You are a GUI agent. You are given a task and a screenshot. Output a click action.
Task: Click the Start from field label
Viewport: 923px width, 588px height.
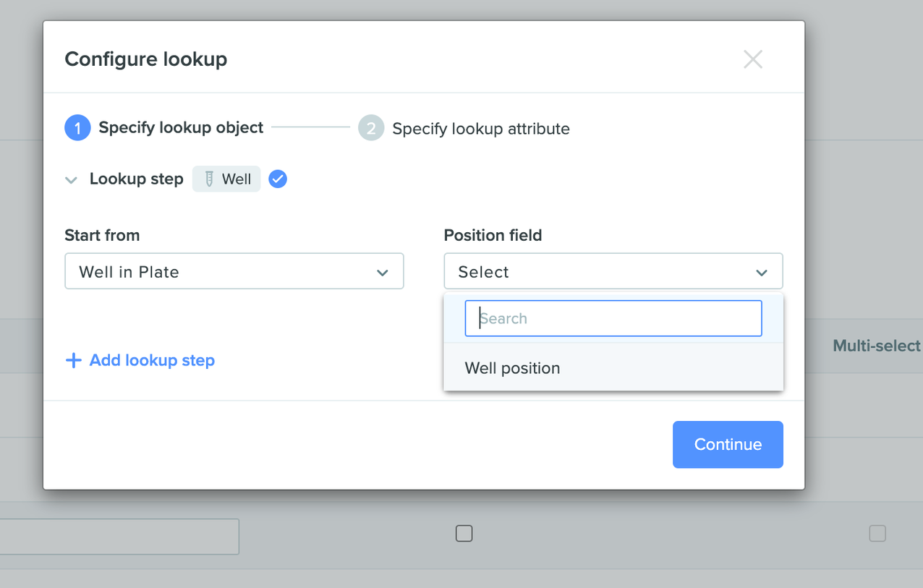pos(102,235)
